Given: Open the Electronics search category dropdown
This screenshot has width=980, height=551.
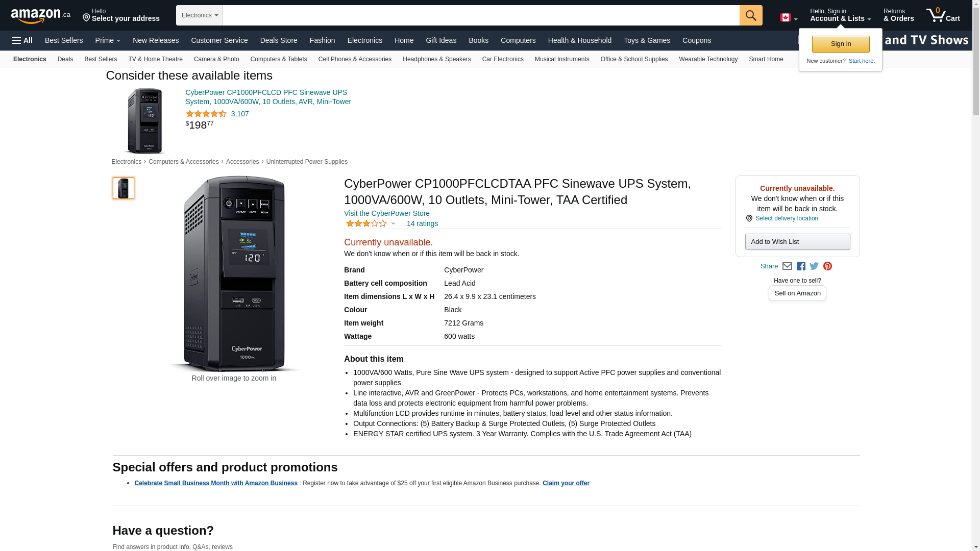Looking at the screenshot, I should (200, 15).
